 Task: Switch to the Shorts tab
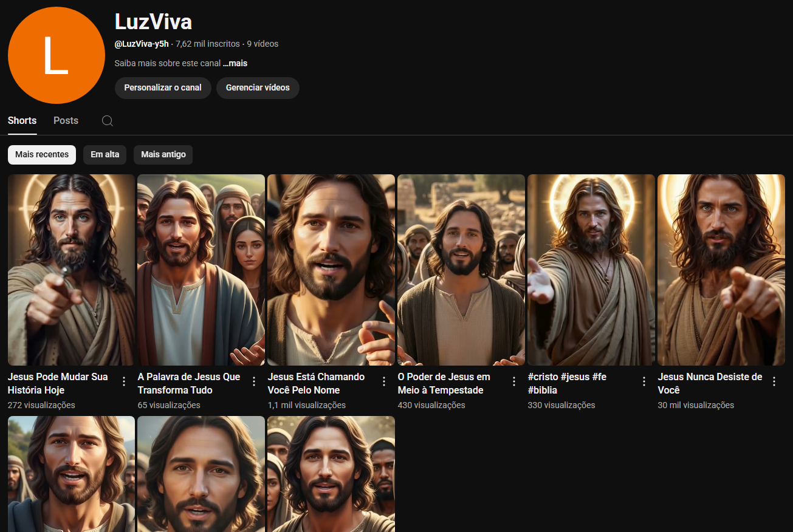tap(22, 120)
